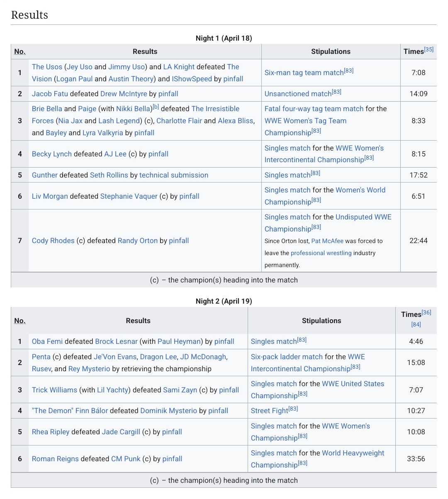The height and width of the screenshot is (499, 448).
Task: Click the Oba Femi link
Action: [x=47, y=341]
